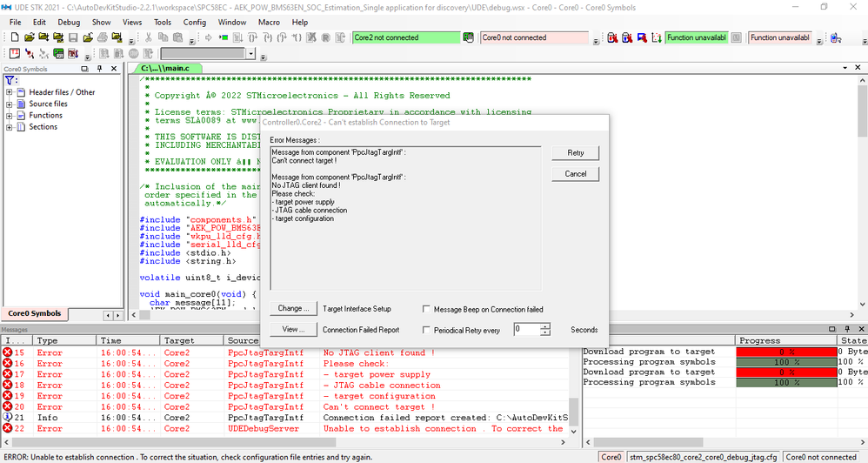Click the Core0 not connected toolbar field
Screen dimensions: 868x463
coord(534,37)
